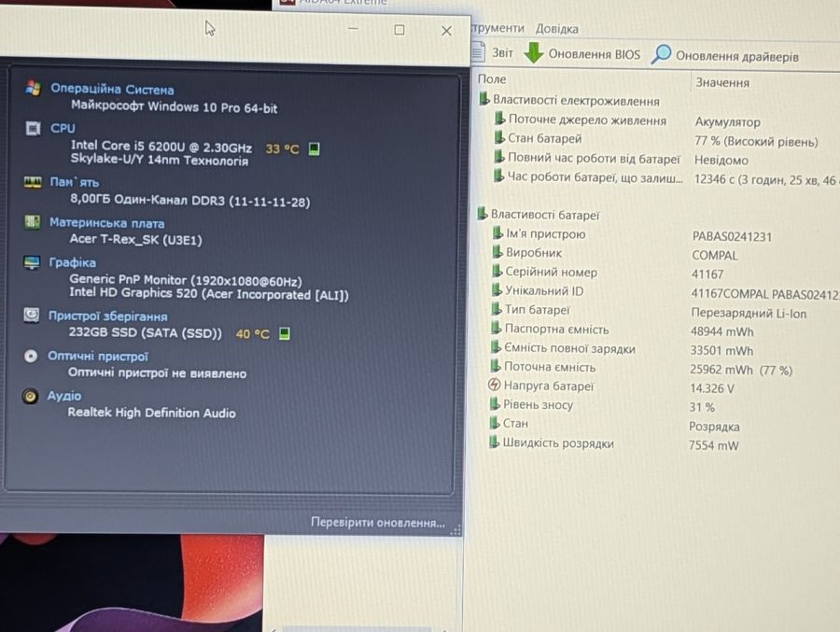Click the green SSD temperature indicator icon
The height and width of the screenshot is (632, 840).
coord(285,334)
